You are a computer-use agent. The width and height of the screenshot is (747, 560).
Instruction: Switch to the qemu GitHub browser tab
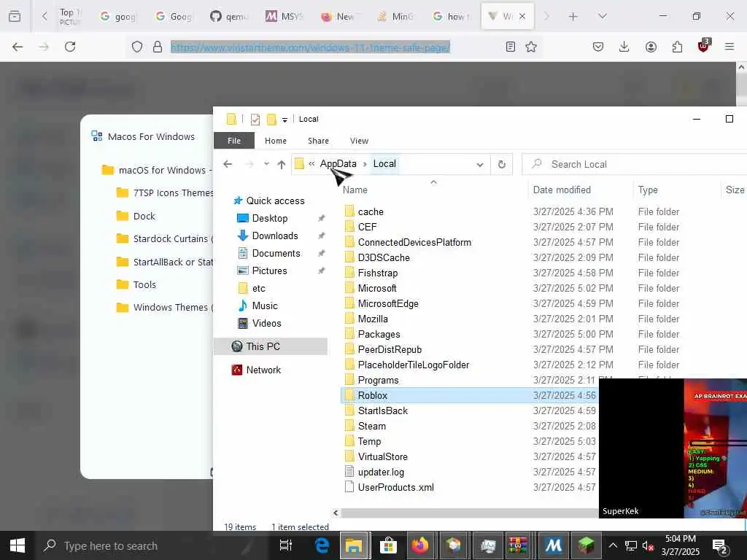point(230,17)
